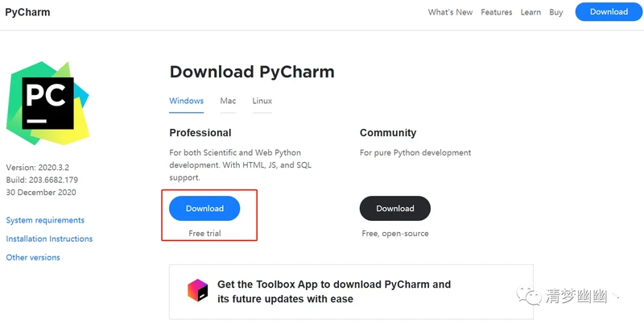Download PyCharm Community edition

394,208
